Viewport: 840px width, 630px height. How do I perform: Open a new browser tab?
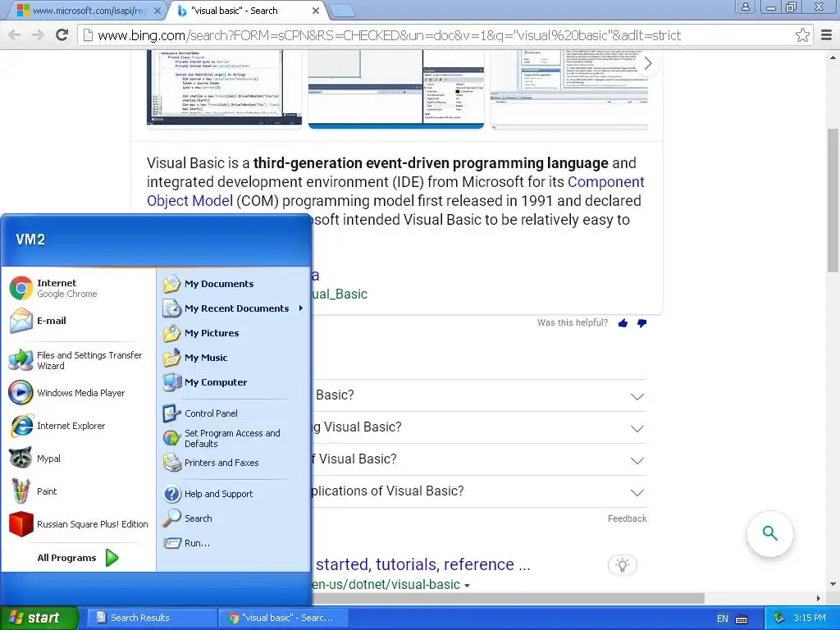pos(341,11)
